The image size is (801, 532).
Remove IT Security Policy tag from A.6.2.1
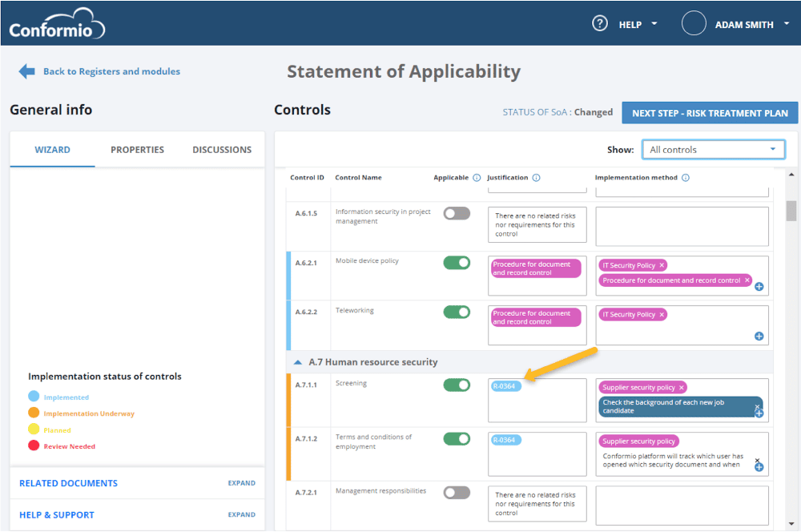662,265
